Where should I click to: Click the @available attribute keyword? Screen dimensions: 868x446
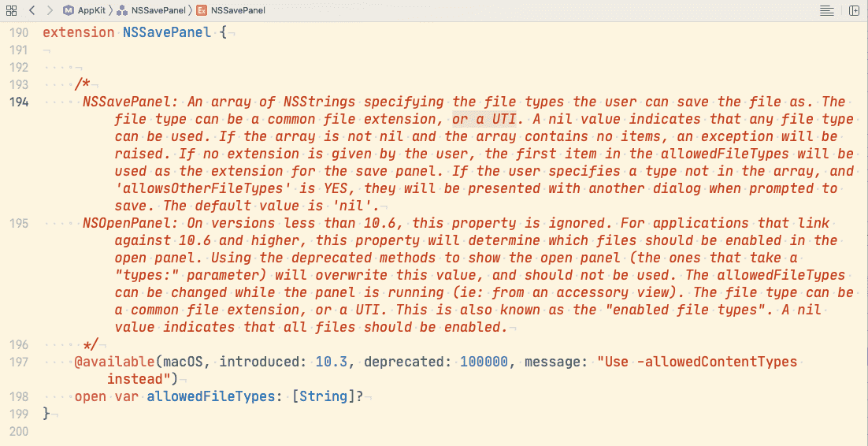(x=114, y=362)
